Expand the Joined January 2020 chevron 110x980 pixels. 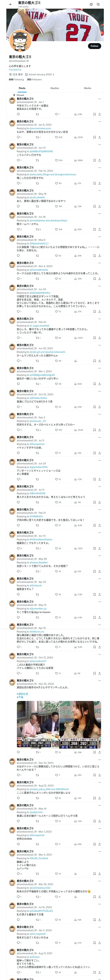[x=53, y=75]
